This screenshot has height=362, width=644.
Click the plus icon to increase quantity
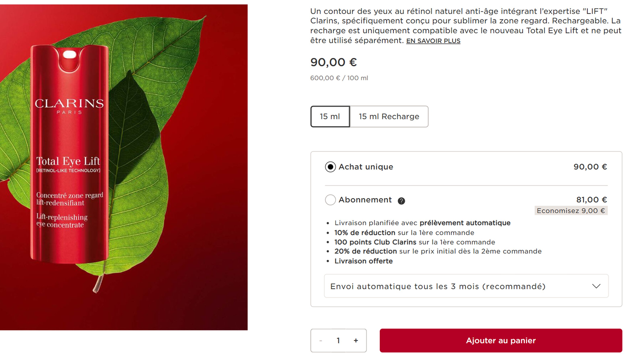click(x=356, y=340)
